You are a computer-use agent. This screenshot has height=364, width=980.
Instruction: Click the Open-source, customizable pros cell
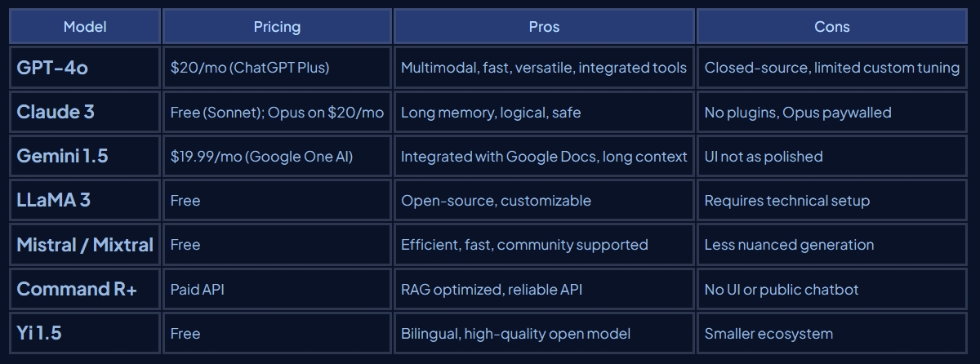pos(496,200)
